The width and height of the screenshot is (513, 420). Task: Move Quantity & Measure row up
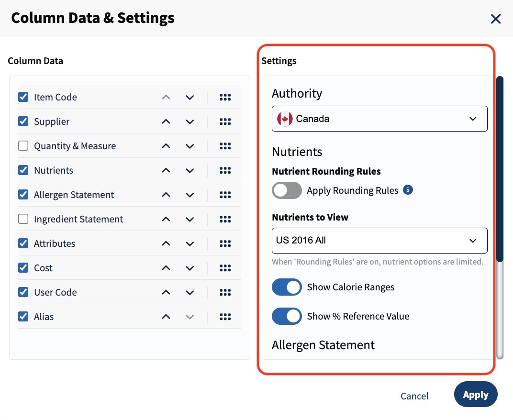point(166,146)
